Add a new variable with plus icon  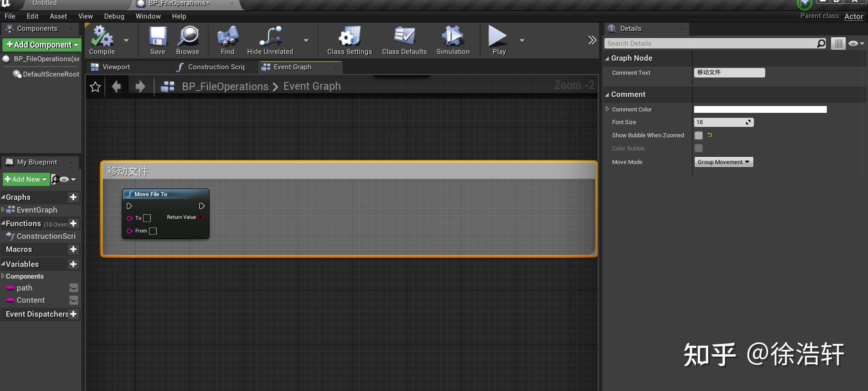[73, 264]
